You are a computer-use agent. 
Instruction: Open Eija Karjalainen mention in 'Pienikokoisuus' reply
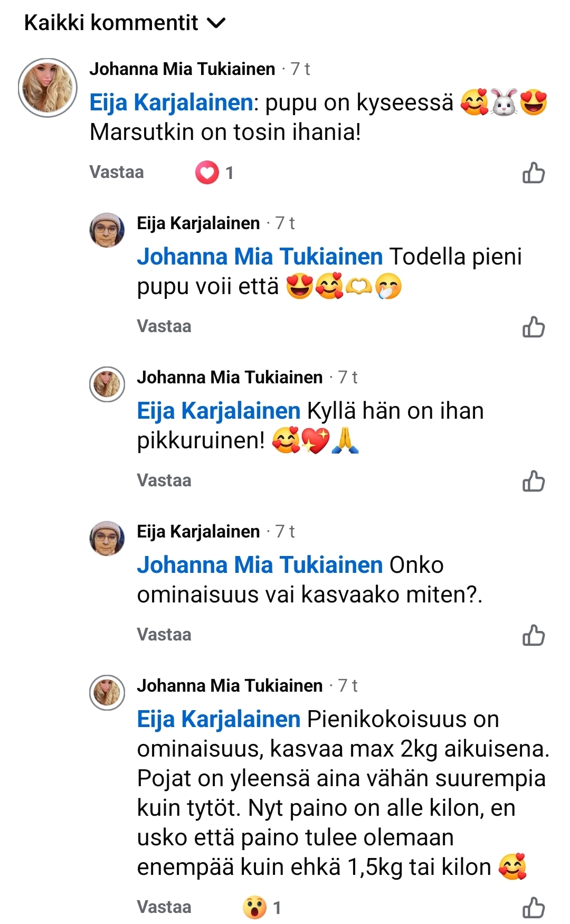(218, 719)
